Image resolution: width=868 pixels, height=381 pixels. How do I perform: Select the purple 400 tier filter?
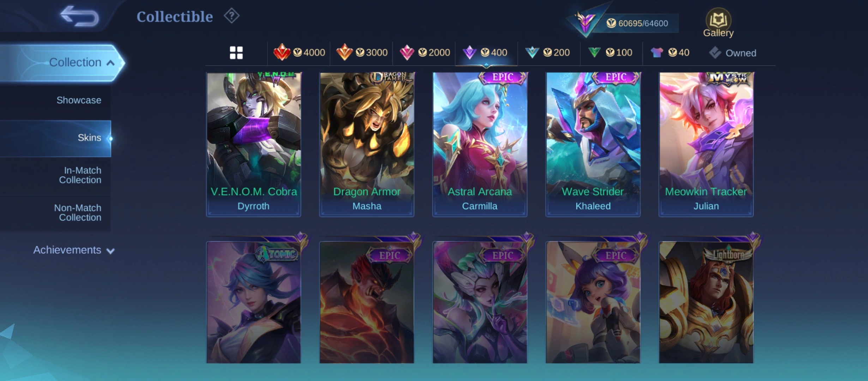click(x=486, y=53)
